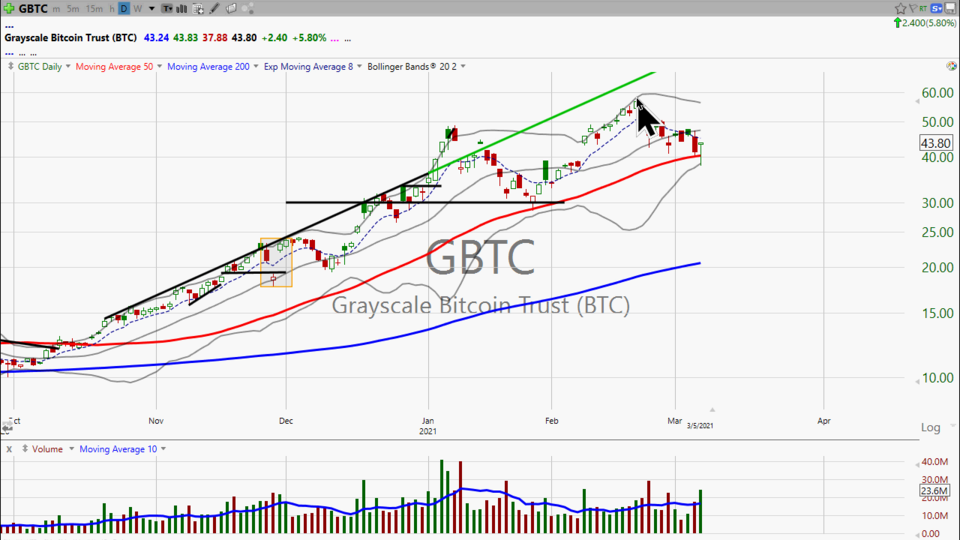Click the up-down arrows beside GBTC Daily

click(10, 66)
